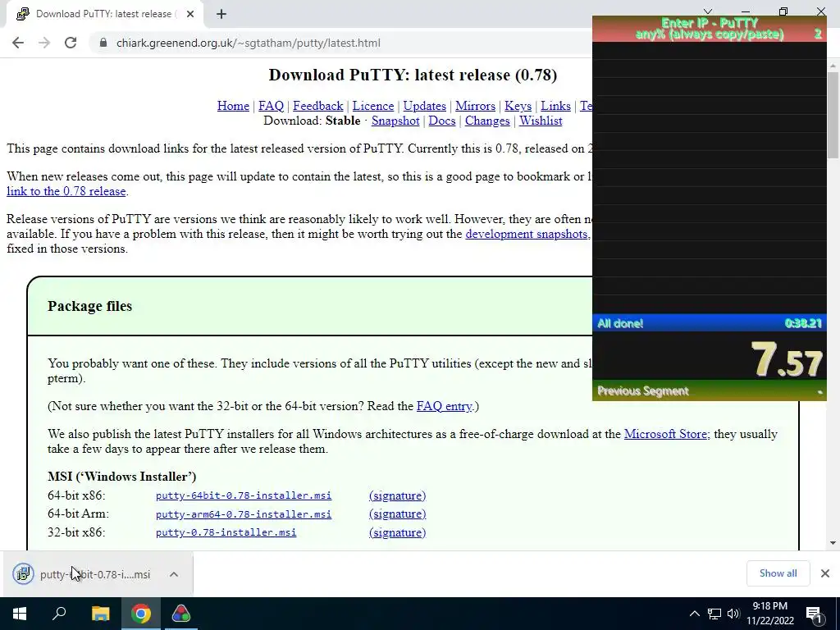Image resolution: width=840 pixels, height=630 pixels.
Task: Click the address bar URL
Action: click(x=248, y=43)
